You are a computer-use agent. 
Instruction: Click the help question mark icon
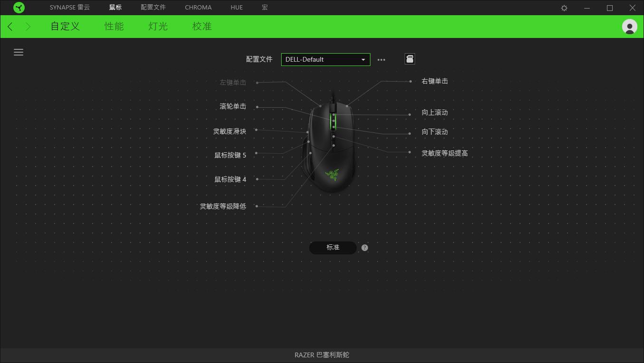click(x=364, y=247)
